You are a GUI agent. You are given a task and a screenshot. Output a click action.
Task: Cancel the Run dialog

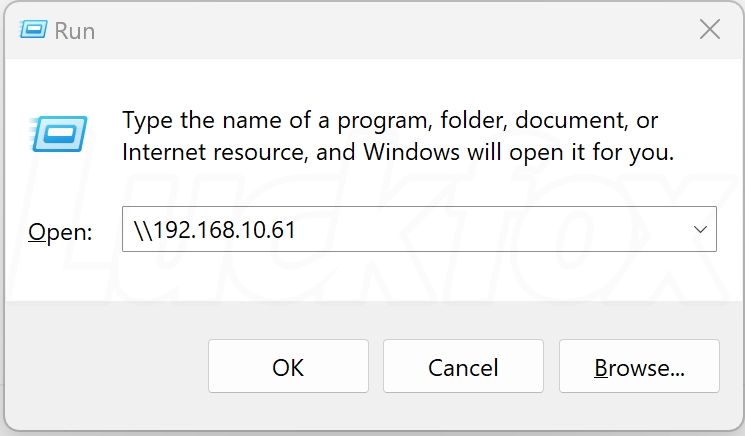tap(463, 367)
